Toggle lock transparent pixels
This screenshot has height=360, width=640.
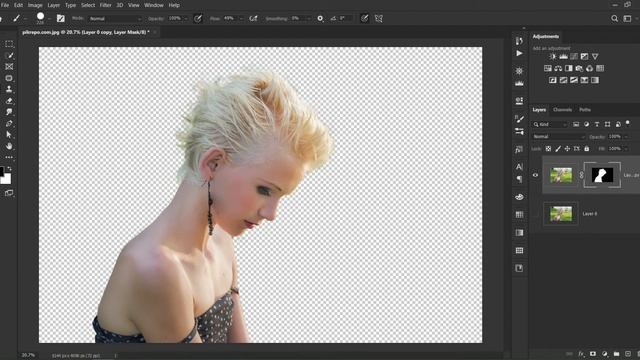coord(548,149)
